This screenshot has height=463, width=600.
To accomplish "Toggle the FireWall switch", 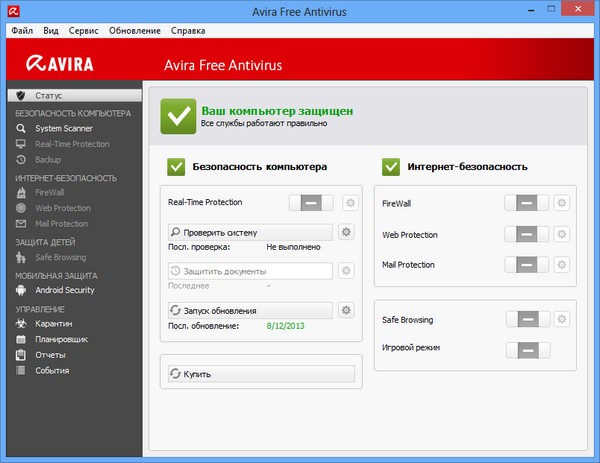I will coord(526,203).
